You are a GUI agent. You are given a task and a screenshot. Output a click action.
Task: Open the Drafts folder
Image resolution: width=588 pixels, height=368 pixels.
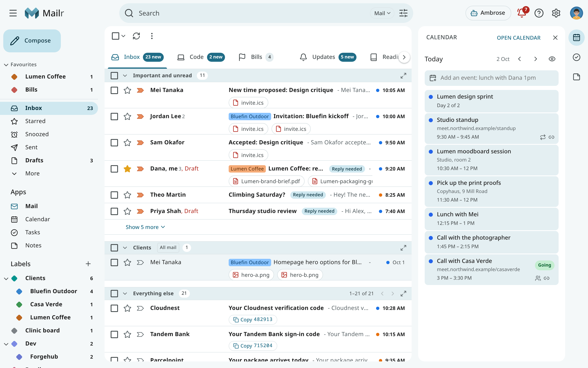click(x=49, y=160)
